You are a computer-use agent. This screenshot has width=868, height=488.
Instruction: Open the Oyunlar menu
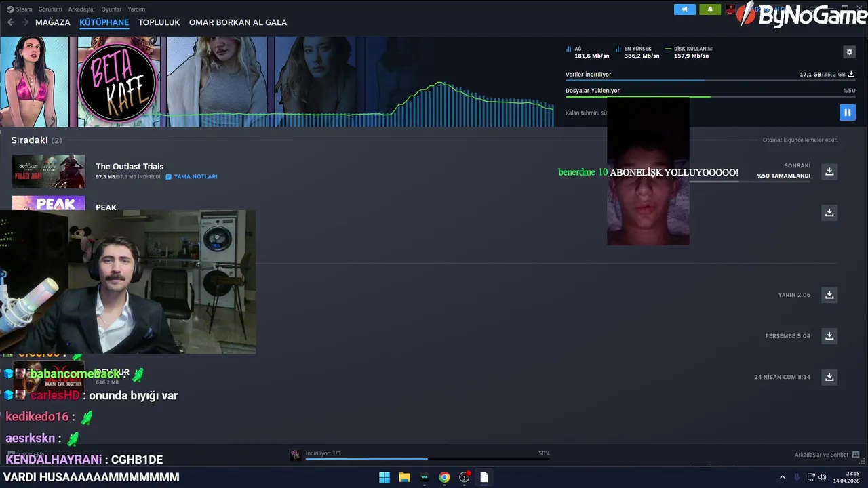pos(111,9)
